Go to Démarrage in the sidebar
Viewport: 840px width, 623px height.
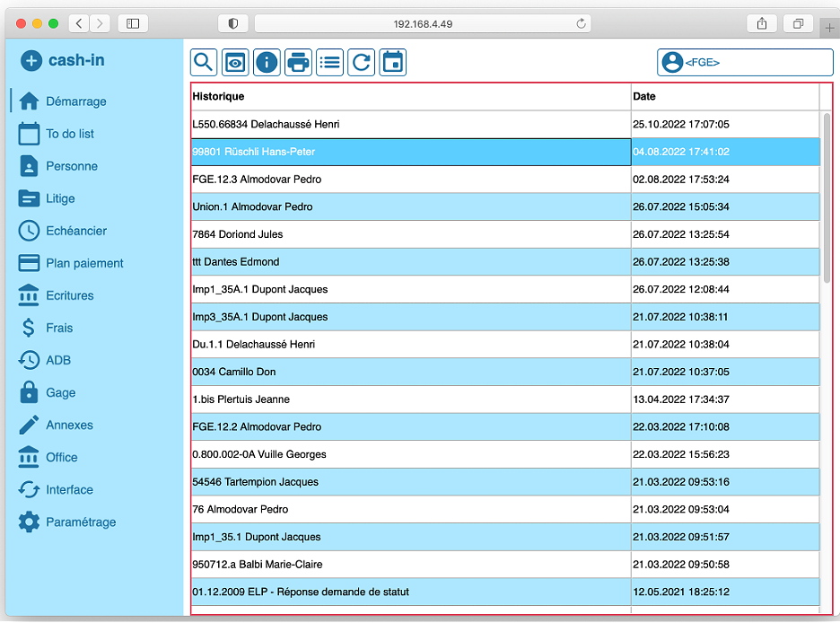75,101
